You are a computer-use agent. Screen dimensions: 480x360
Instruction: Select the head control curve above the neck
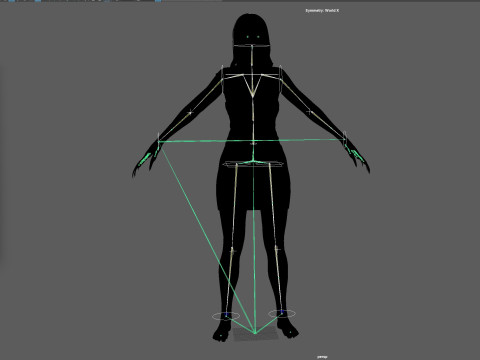tap(251, 46)
